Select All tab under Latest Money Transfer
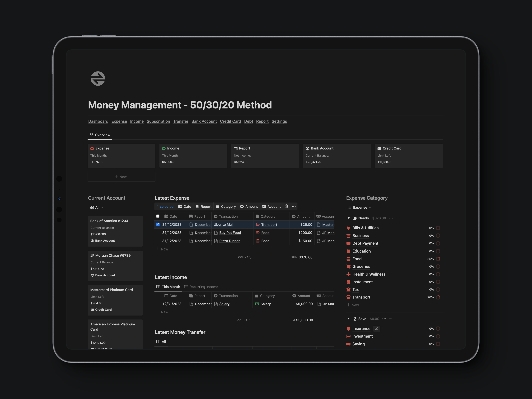The width and height of the screenshot is (532, 399). (x=161, y=342)
